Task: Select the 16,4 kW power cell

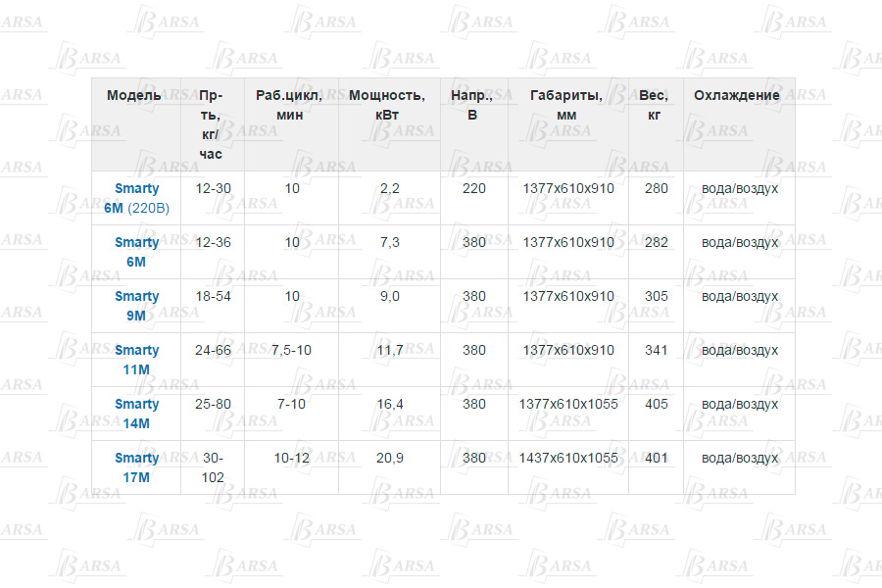Action: click(x=389, y=404)
